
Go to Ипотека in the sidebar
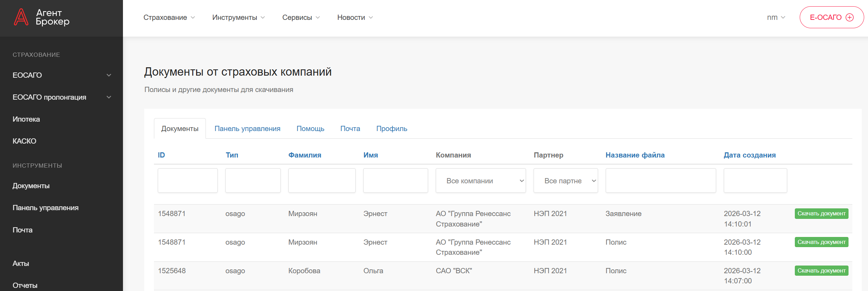pos(26,119)
